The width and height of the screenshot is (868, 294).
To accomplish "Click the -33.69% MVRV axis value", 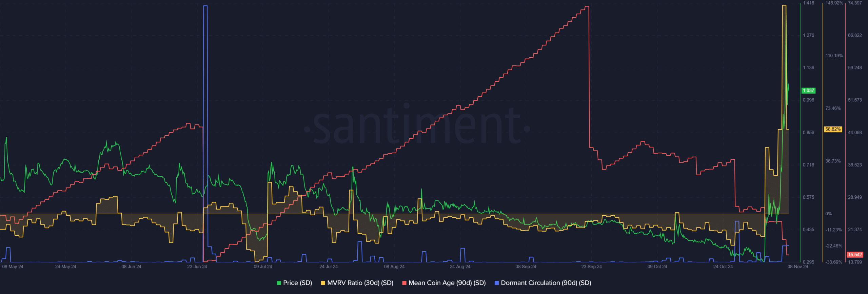I will [x=834, y=262].
